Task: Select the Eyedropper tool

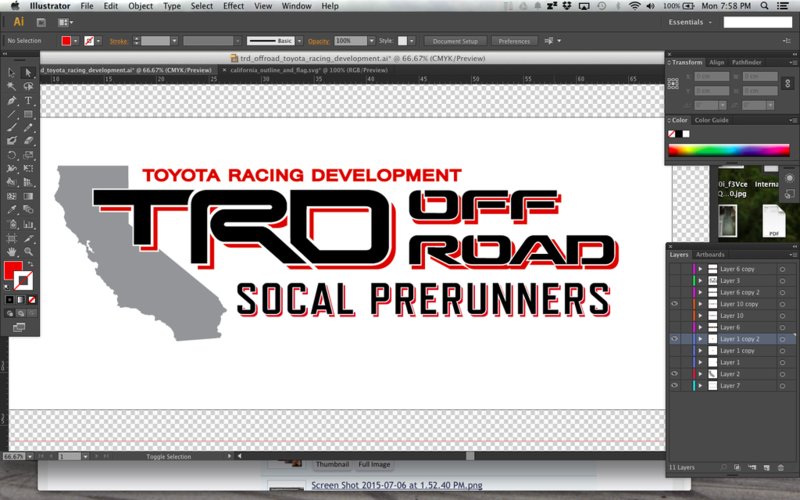Action: tap(11, 210)
